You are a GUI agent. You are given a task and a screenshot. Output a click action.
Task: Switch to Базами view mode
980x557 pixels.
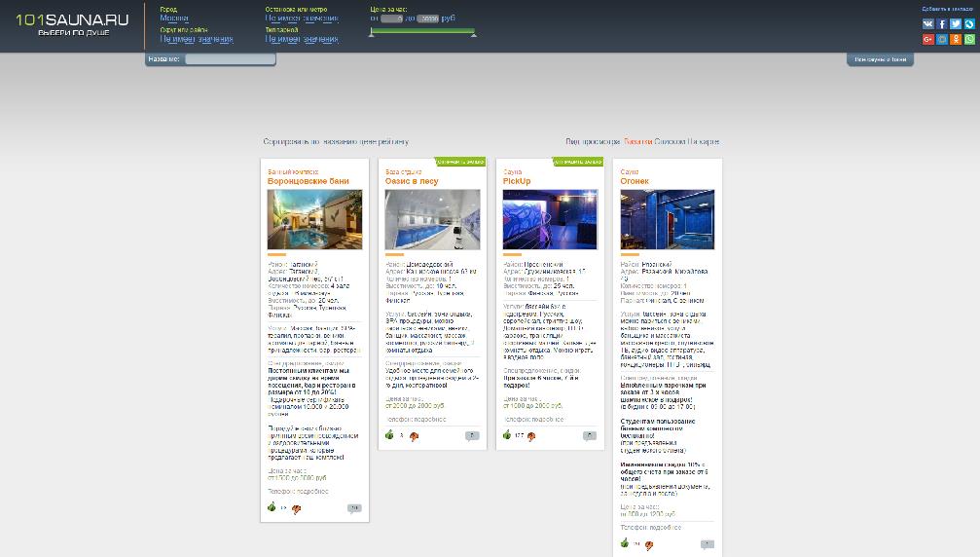click(x=638, y=142)
